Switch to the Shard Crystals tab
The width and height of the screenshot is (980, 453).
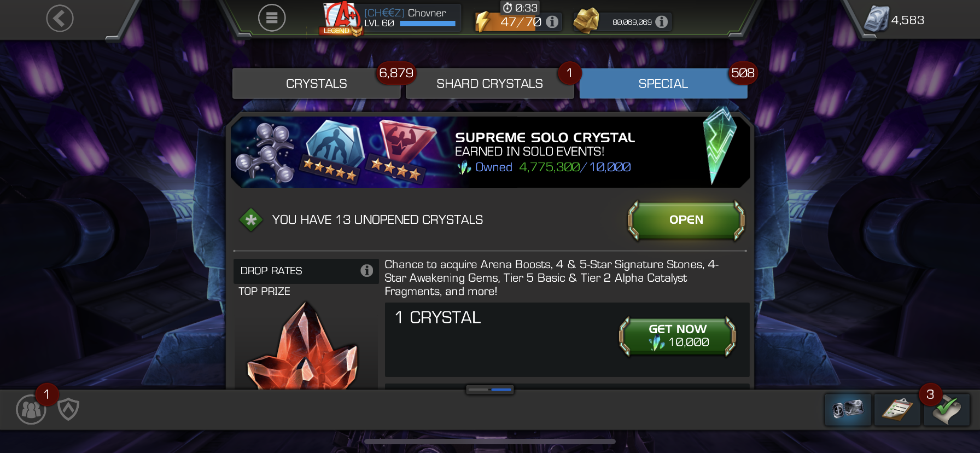point(489,84)
